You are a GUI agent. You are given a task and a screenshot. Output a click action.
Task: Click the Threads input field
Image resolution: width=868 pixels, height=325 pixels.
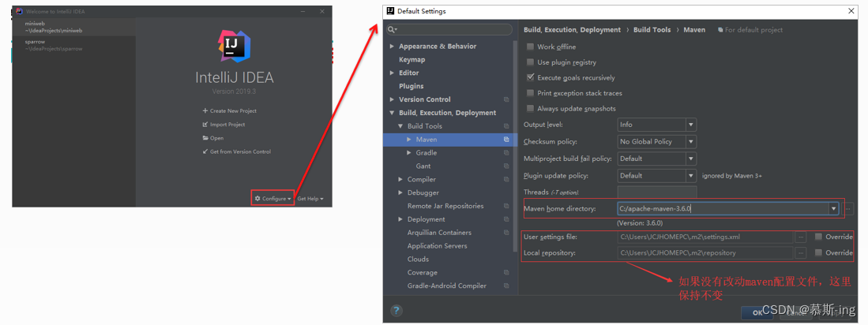pos(656,192)
